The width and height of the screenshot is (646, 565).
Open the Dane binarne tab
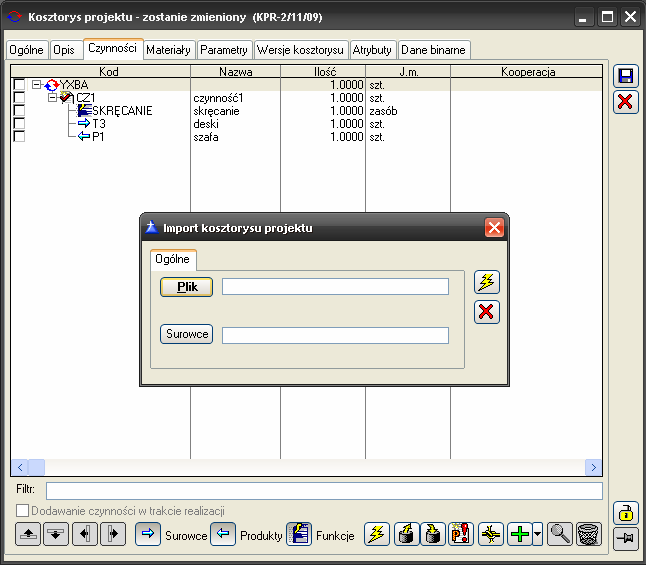click(x=433, y=50)
